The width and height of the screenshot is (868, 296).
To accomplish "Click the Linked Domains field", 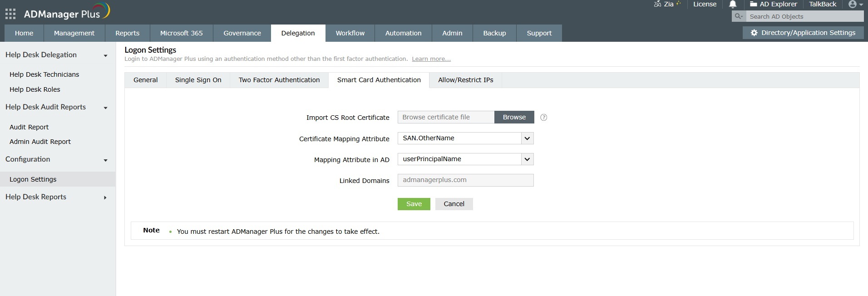I will pyautogui.click(x=465, y=180).
